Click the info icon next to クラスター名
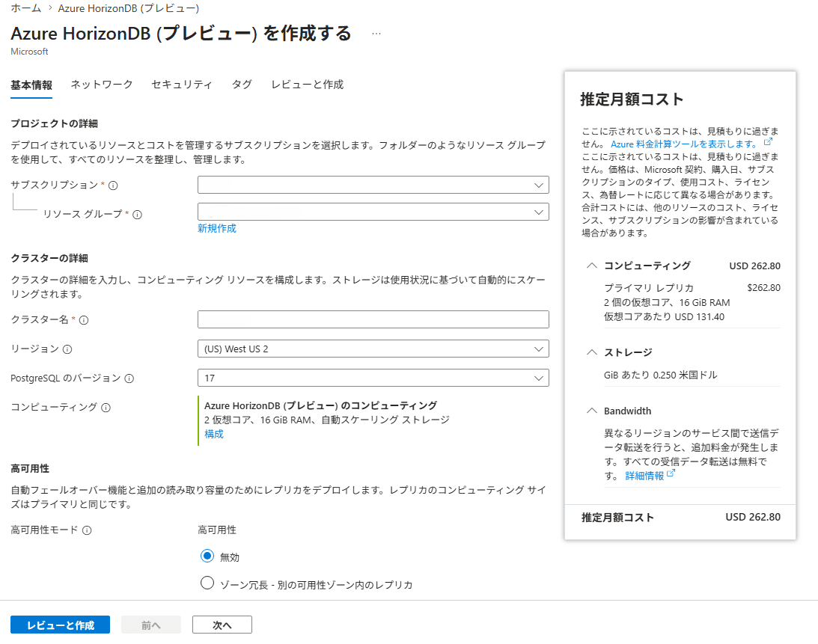Image resolution: width=818 pixels, height=644 pixels. tap(84, 320)
